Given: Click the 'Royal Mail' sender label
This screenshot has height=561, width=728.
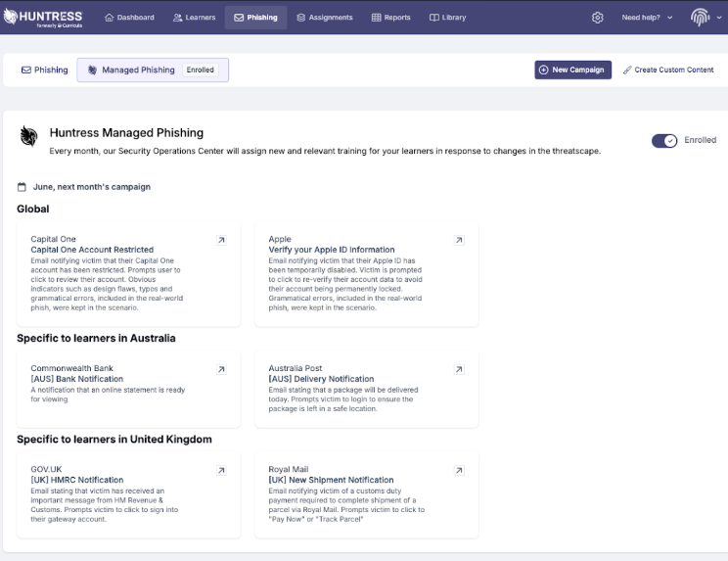Looking at the screenshot, I should tap(289, 470).
